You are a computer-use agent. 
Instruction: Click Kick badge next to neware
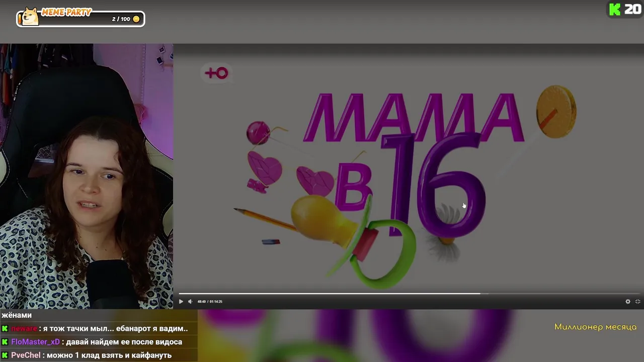pos(5,328)
